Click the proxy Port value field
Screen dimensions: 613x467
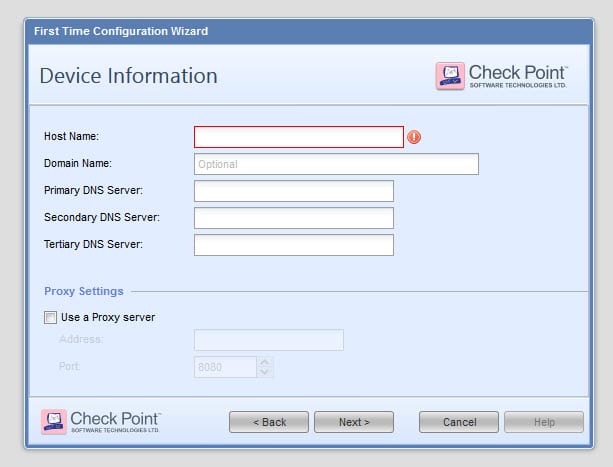(225, 367)
